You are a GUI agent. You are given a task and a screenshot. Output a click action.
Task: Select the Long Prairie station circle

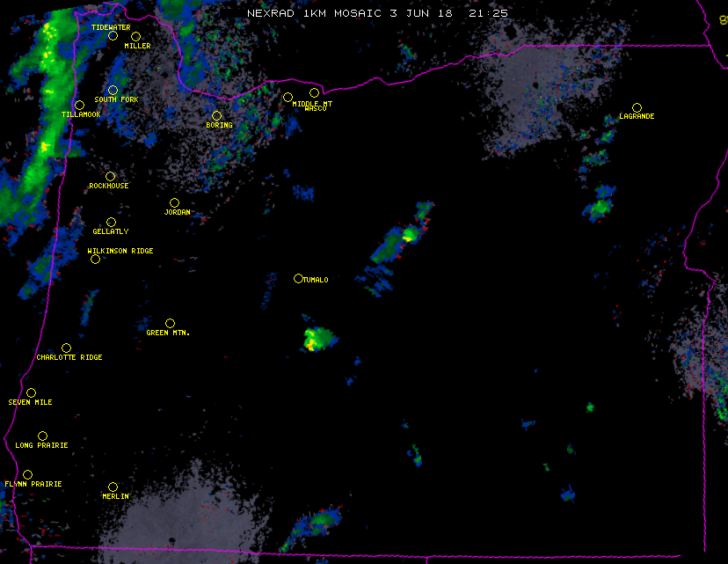[42, 436]
